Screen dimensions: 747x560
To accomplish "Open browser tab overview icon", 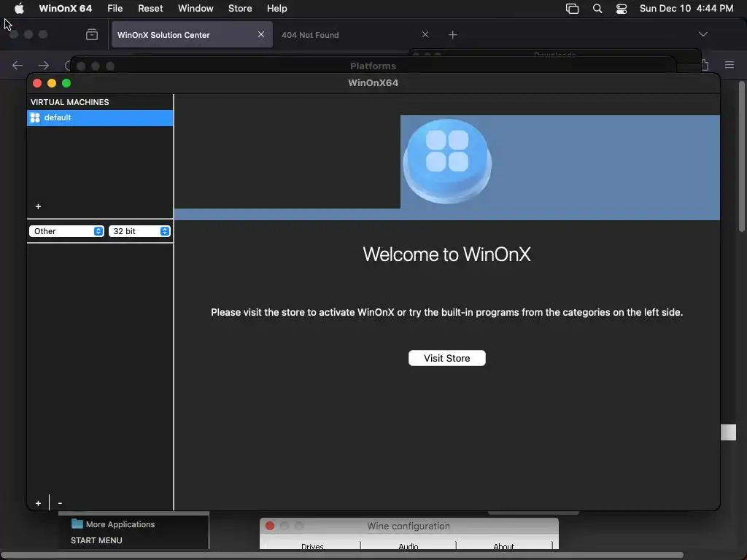I will [92, 34].
